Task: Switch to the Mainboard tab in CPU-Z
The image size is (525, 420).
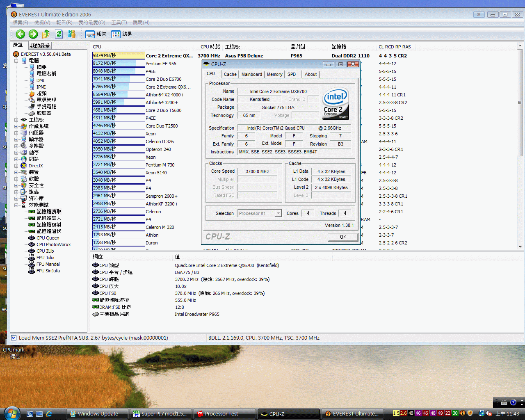Action: coord(251,74)
